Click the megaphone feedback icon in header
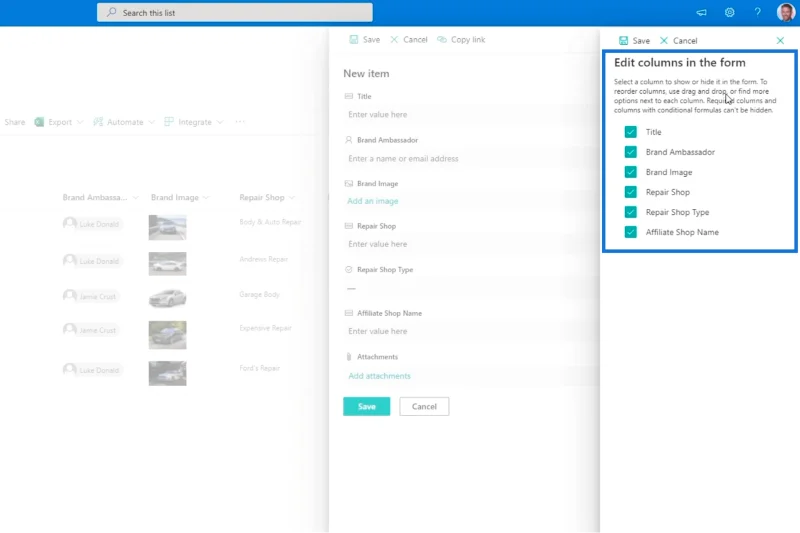Image resolution: width=800 pixels, height=533 pixels. (x=702, y=13)
